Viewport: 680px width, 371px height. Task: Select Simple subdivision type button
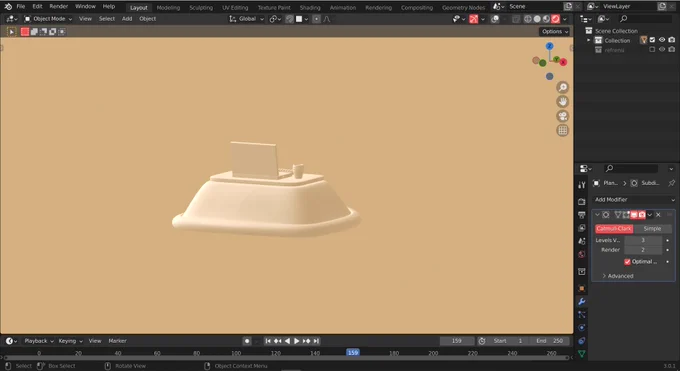click(x=652, y=229)
